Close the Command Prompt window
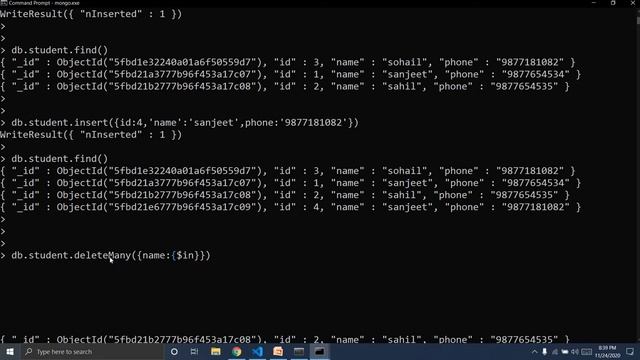The height and width of the screenshot is (360, 640). [x=632, y=3]
